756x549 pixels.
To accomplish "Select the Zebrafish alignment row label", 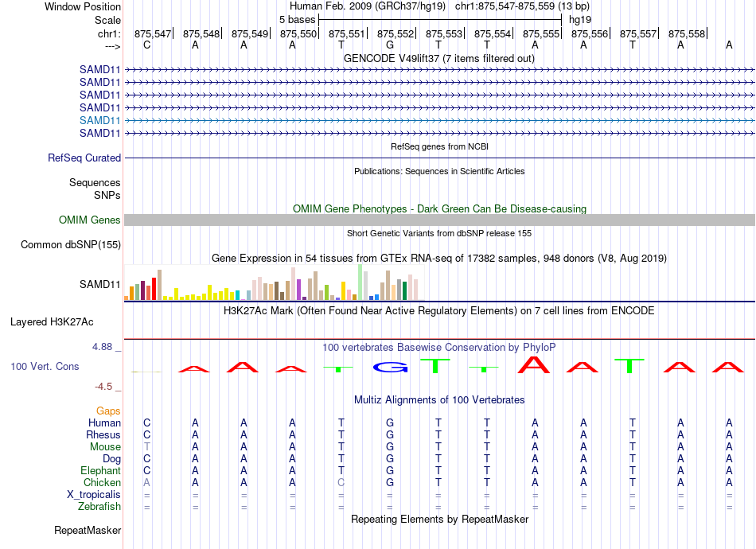I will click(99, 506).
